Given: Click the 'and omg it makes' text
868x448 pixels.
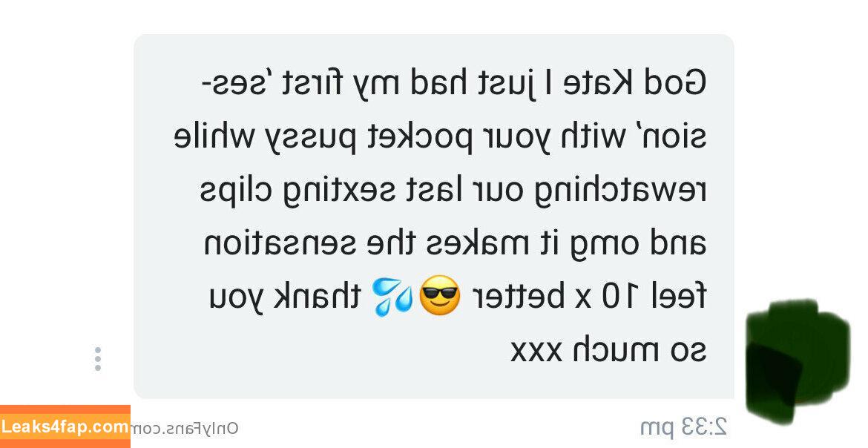Looking at the screenshot, I should (x=562, y=244).
